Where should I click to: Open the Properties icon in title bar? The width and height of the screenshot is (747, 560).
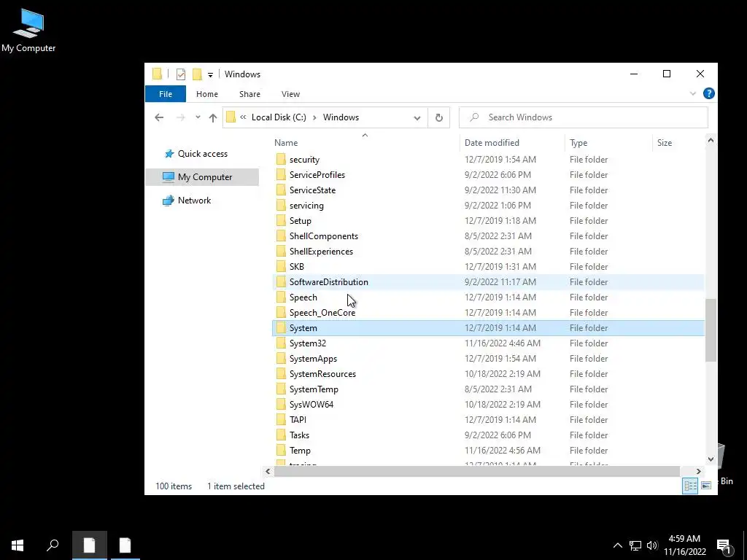181,74
